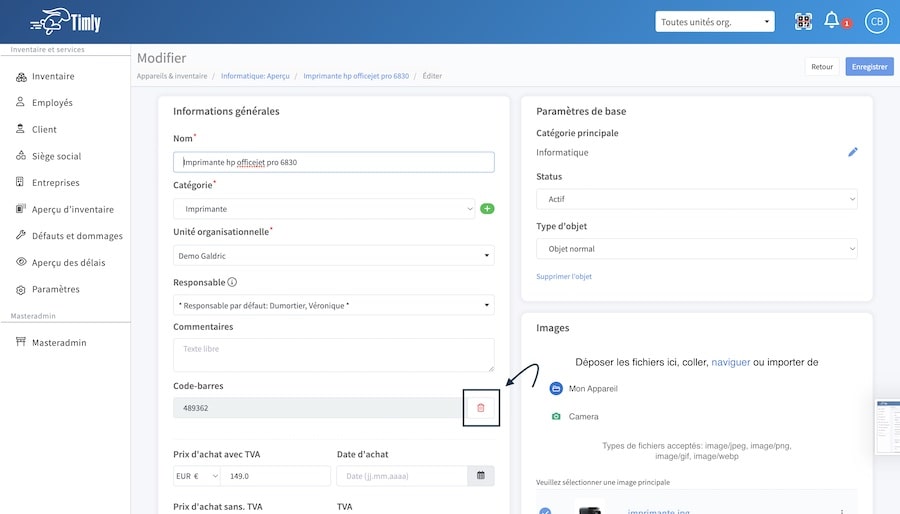
Task: Edit main category with pencil icon
Action: click(x=852, y=152)
